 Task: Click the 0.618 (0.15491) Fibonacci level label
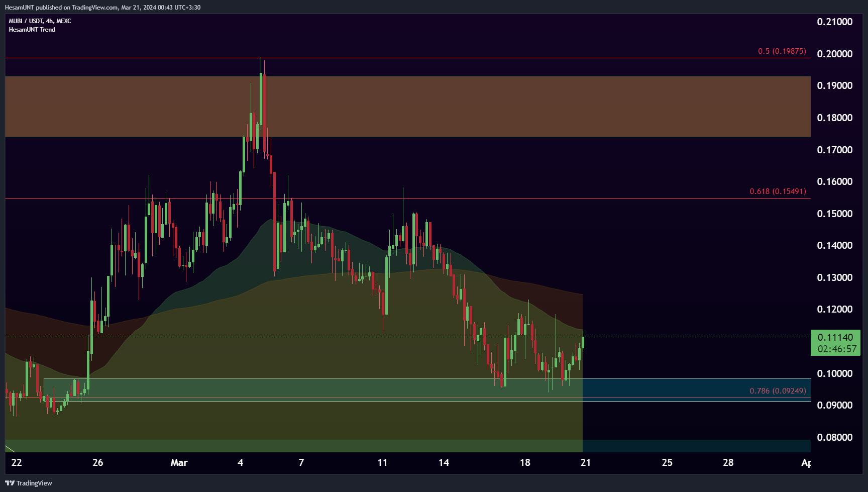tap(778, 191)
